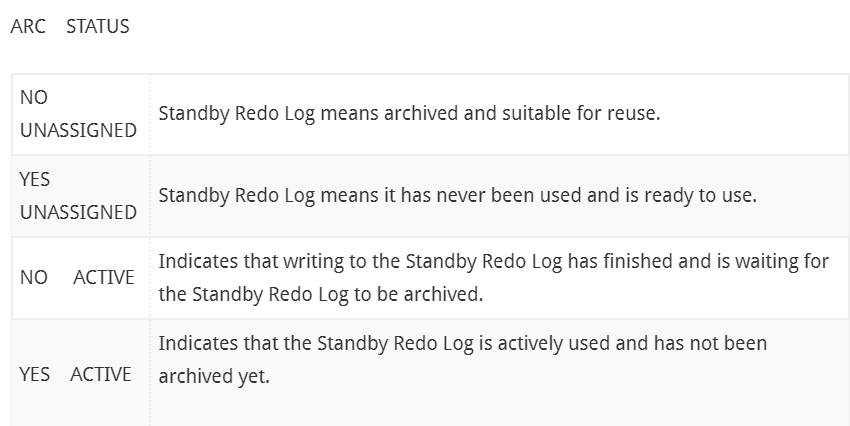Click the word 'ACTIVE' in the YES ACTIVE row

100,375
